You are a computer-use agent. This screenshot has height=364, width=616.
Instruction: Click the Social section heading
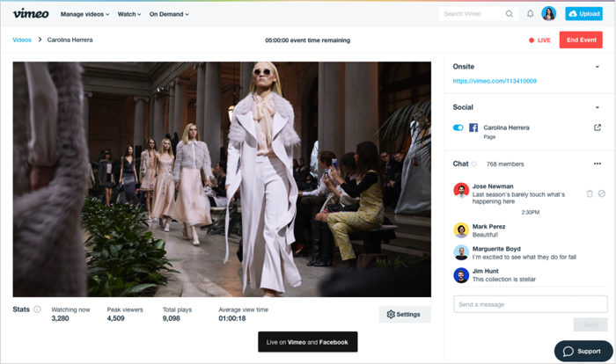(x=463, y=107)
